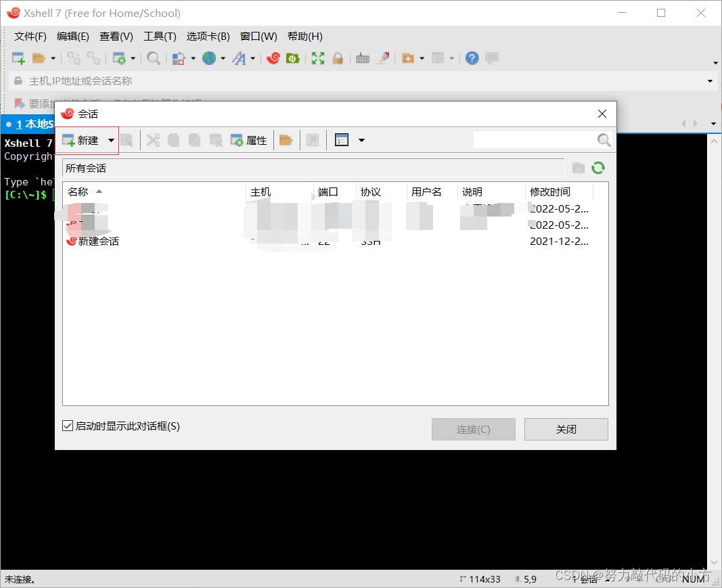Screen dimensions: 722x588
Task: Click the paste icon in session dialog toolbar
Action: click(x=194, y=140)
